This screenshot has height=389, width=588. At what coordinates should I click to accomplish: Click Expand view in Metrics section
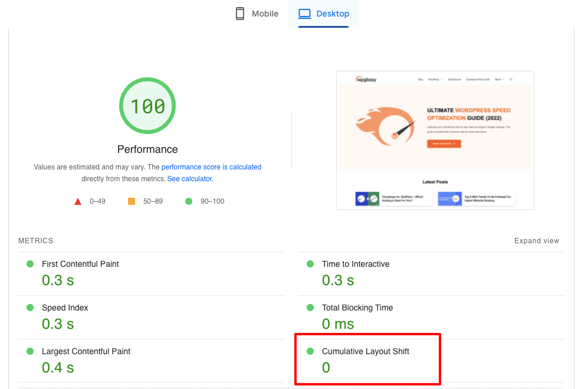(x=537, y=241)
